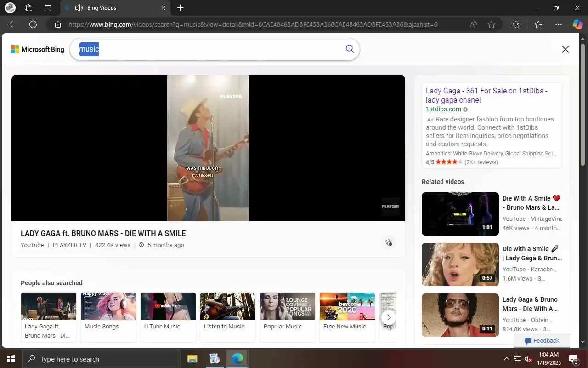Open the notification center icon
Viewport: 588px width, 368px height.
click(x=574, y=359)
